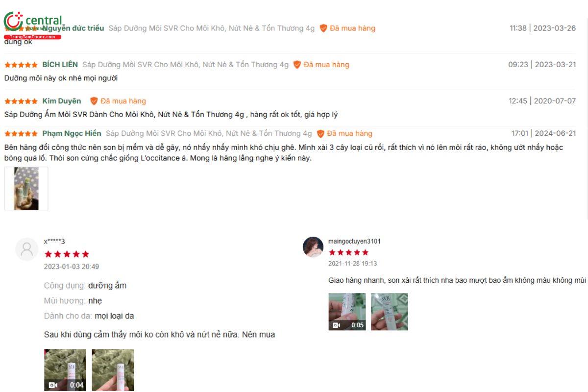
Task: Click verified shield beside Kim Duyên
Action: tap(94, 101)
